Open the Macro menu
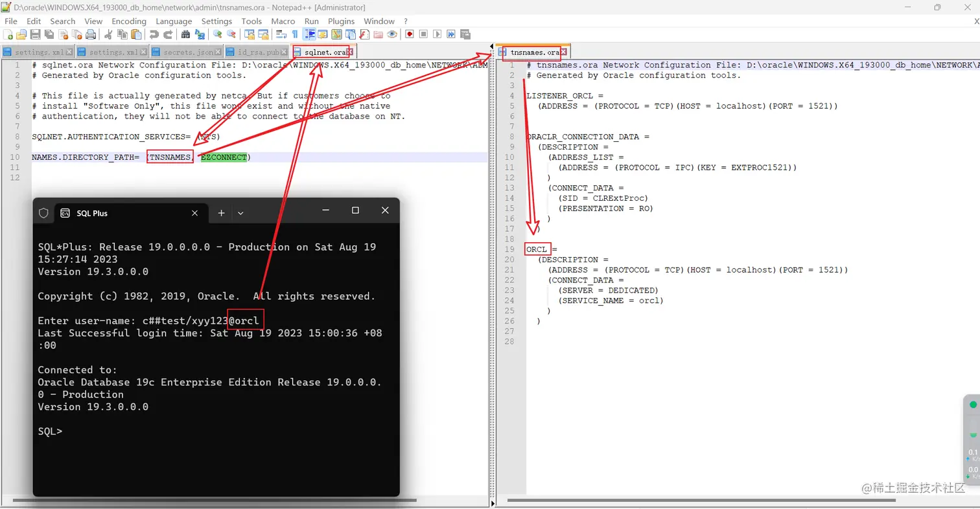The width and height of the screenshot is (980, 509). (x=283, y=21)
